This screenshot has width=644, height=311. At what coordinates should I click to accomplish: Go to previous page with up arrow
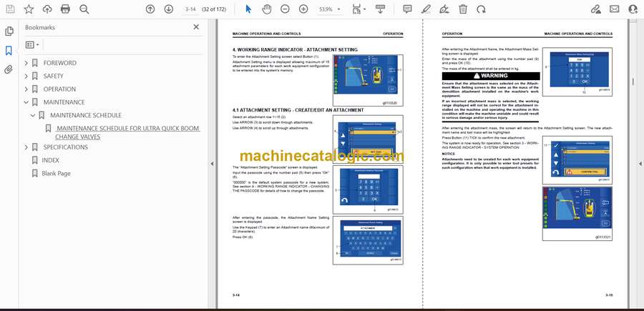tap(150, 9)
